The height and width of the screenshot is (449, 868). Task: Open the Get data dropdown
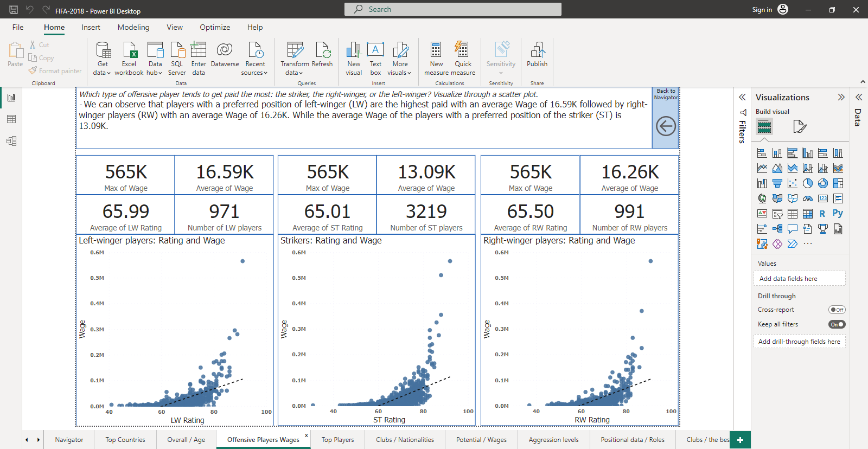[x=102, y=72]
